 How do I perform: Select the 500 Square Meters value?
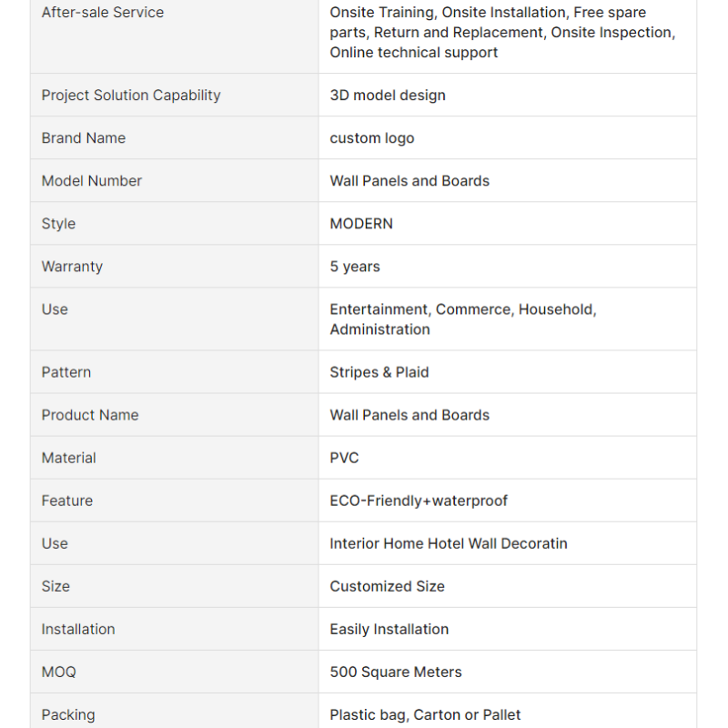tap(396, 672)
